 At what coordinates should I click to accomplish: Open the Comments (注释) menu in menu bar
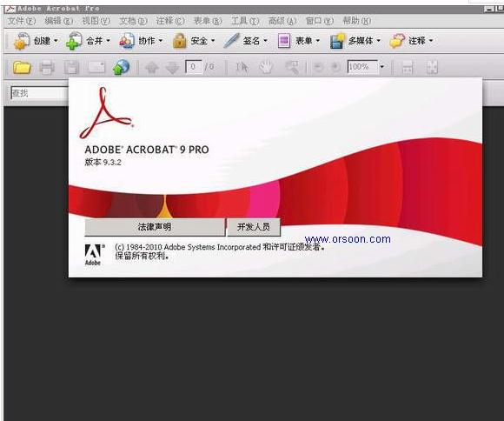(170, 21)
